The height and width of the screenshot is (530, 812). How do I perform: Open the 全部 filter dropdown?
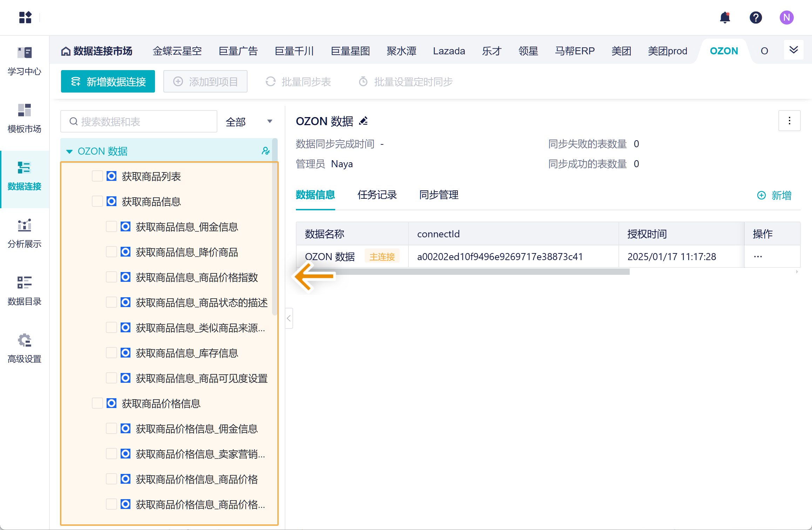pos(249,122)
